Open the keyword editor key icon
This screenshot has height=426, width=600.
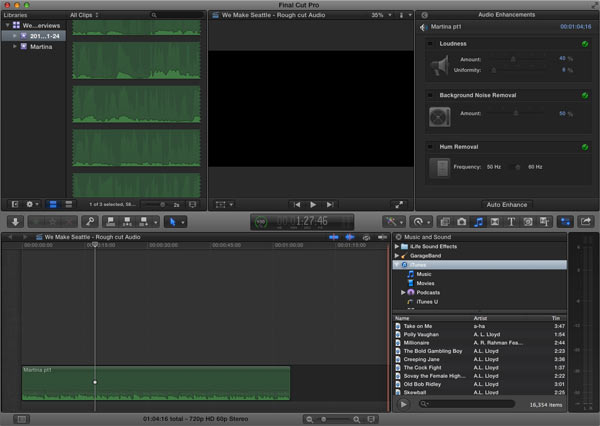pyautogui.click(x=90, y=222)
